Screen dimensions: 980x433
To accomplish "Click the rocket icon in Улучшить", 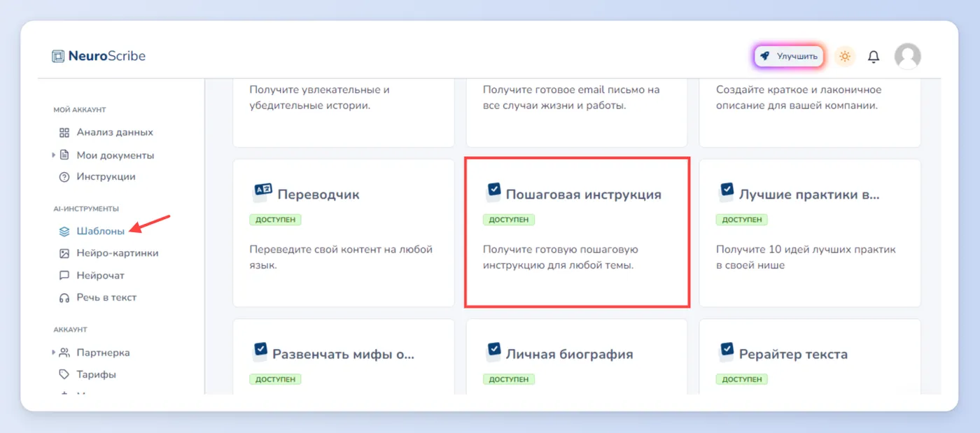I will 765,57.
